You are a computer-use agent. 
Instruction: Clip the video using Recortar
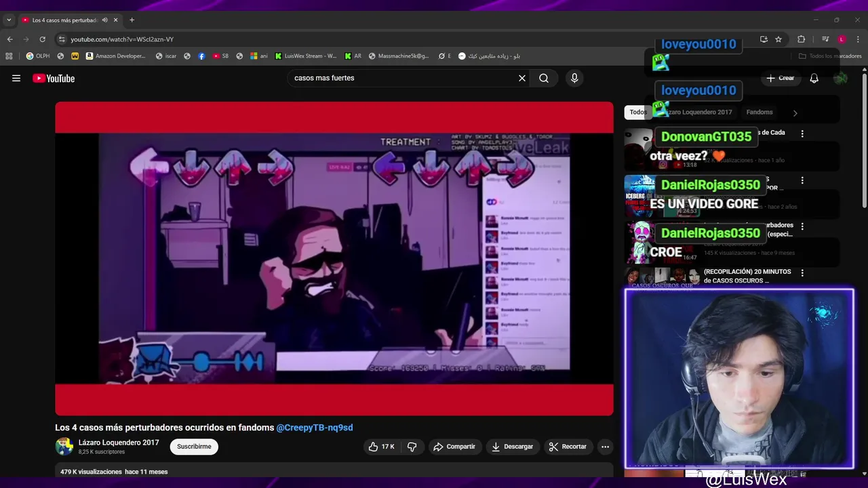(x=568, y=447)
